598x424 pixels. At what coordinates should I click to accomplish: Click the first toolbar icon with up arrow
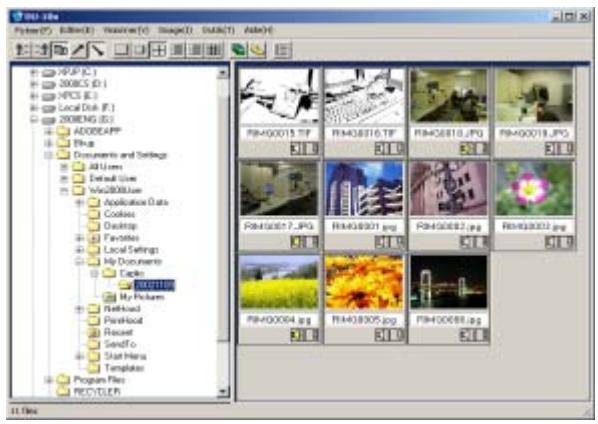[x=23, y=50]
